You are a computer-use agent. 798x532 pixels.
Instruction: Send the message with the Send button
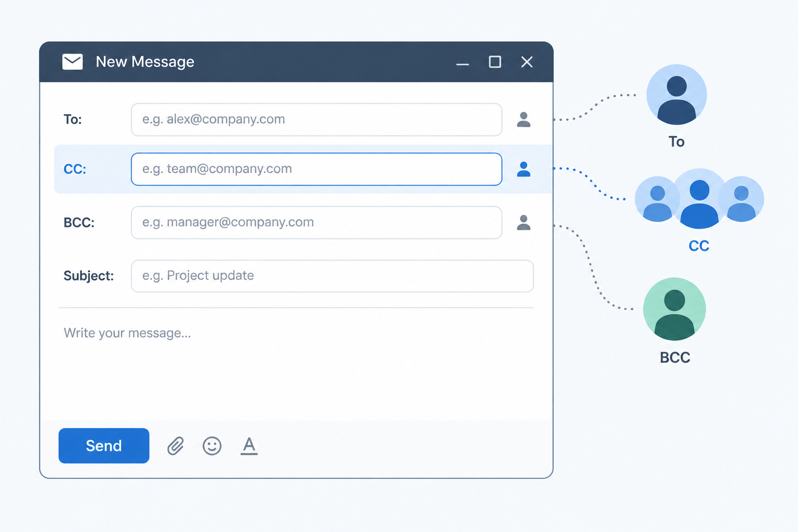click(x=104, y=446)
